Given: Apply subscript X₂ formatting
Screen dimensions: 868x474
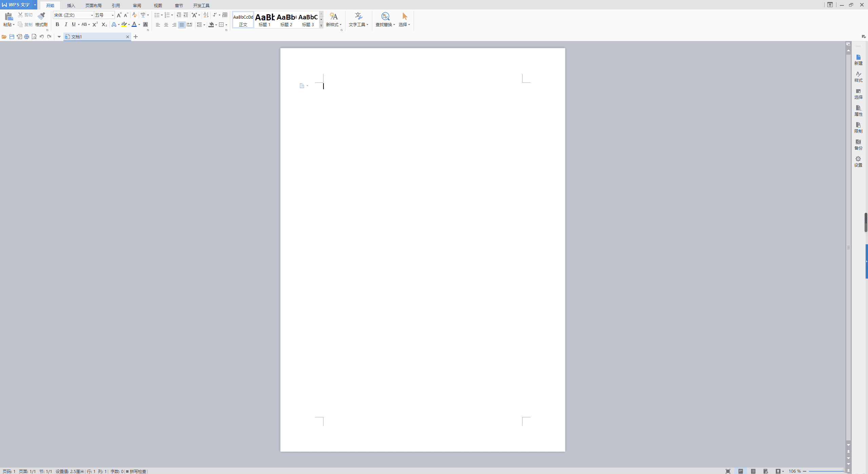Looking at the screenshot, I should (x=104, y=24).
